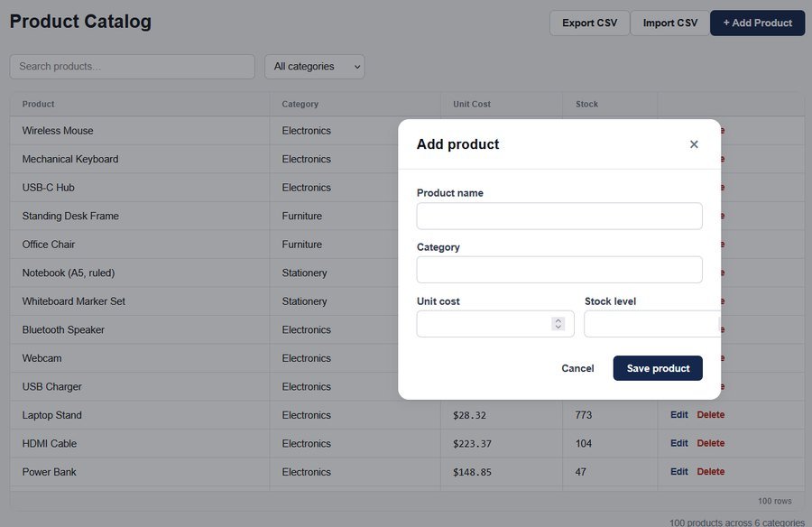The height and width of the screenshot is (527, 812).
Task: Edit the Power Bank row
Action: tap(678, 472)
